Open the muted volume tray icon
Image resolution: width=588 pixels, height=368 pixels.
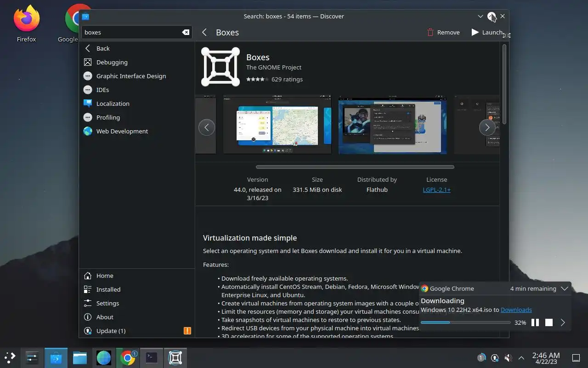(x=508, y=357)
